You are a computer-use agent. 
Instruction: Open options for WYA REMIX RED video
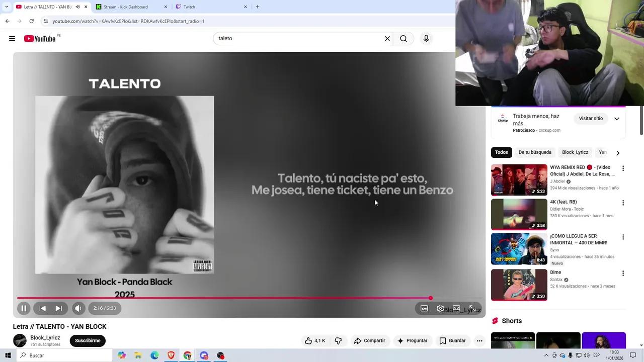pos(623,168)
